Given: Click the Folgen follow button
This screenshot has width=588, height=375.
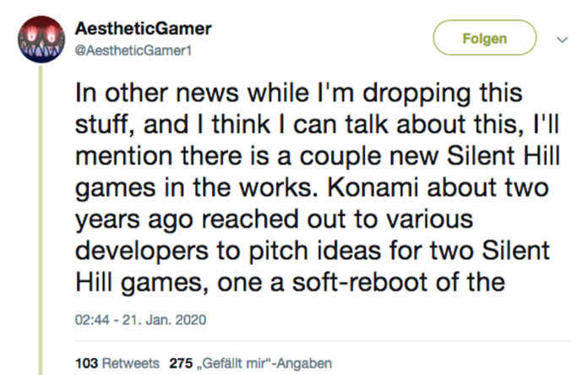Looking at the screenshot, I should point(485,39).
